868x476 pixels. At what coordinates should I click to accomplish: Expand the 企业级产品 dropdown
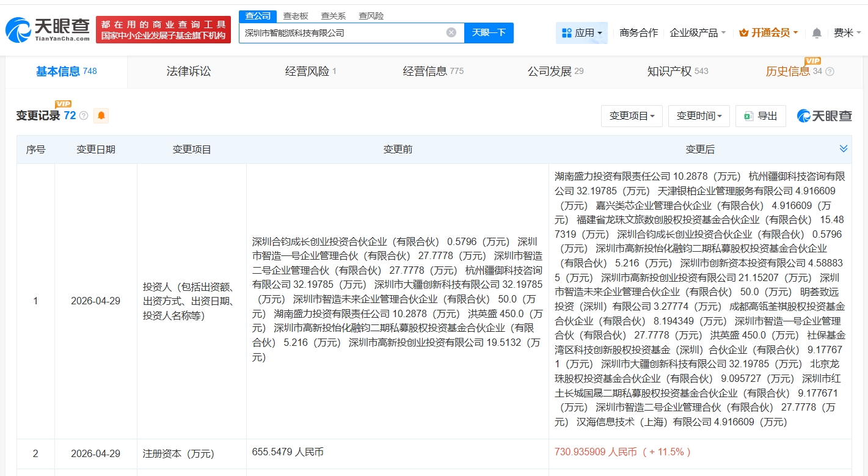[x=698, y=33]
